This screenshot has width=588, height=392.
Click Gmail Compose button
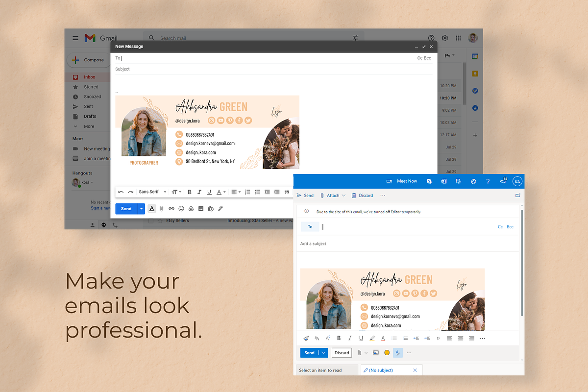[x=88, y=60]
